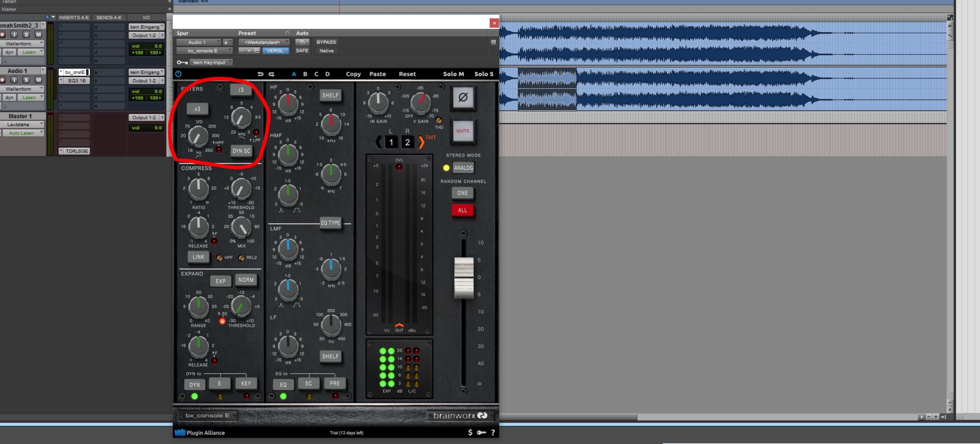Open the license key icon
The height and width of the screenshot is (444, 980).
coord(481,432)
